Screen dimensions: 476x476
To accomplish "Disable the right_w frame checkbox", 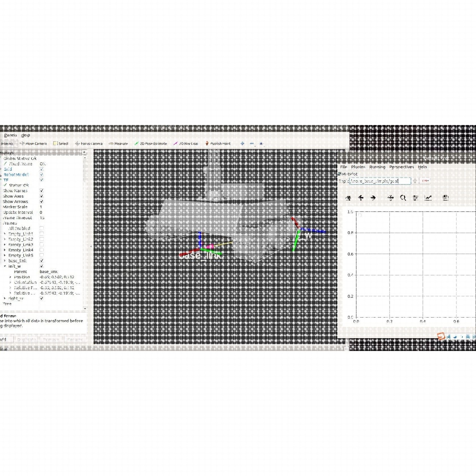I will [42, 298].
